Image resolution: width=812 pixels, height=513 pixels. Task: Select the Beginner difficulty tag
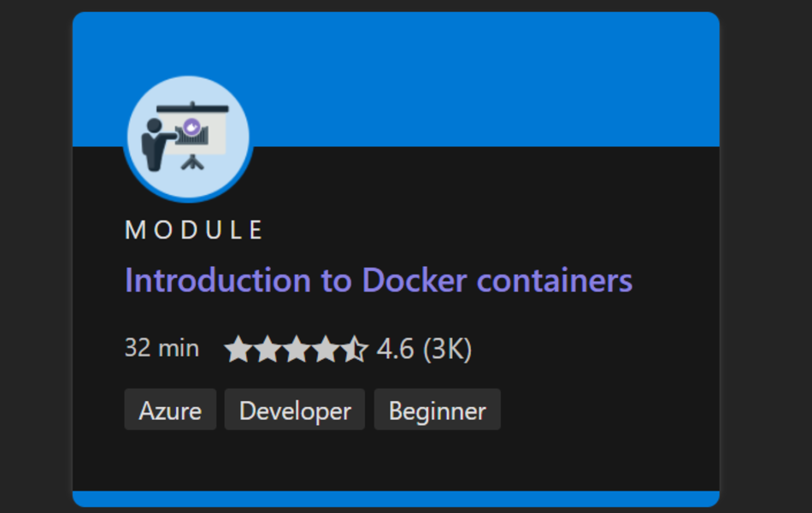(438, 410)
